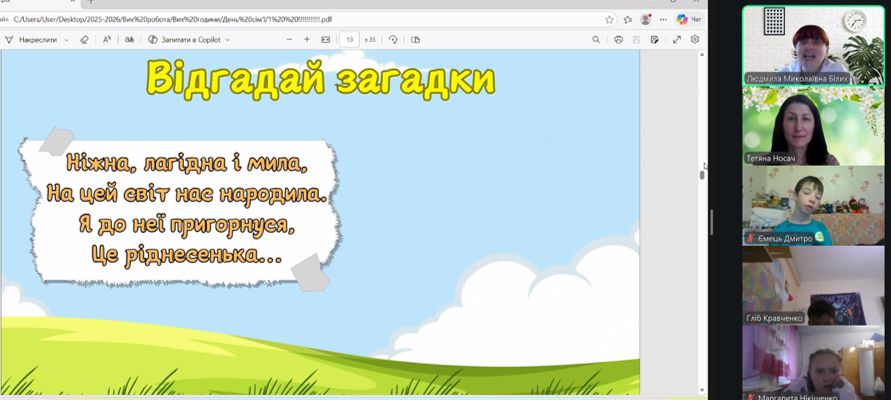Print the PDF document

(x=618, y=40)
